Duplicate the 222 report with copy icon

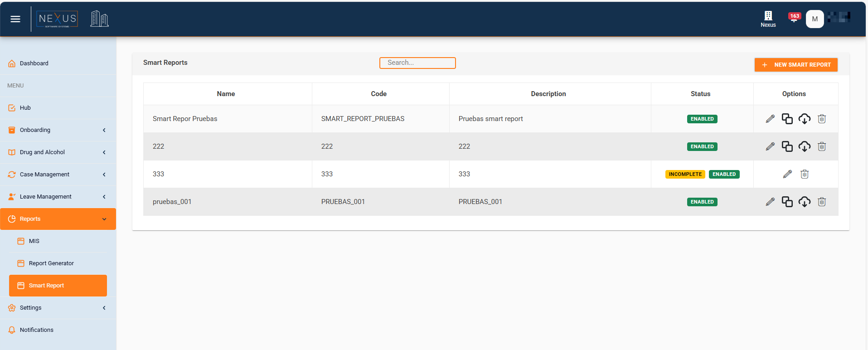coord(787,146)
